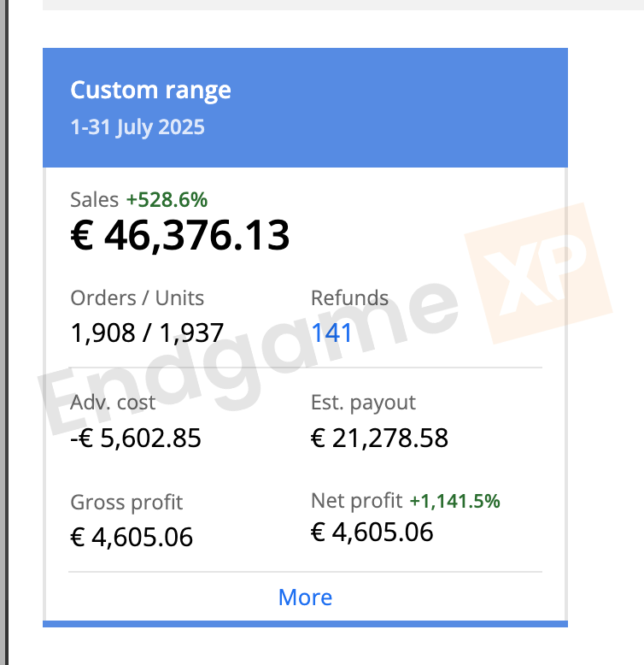
Task: Click the Net profit label
Action: [356, 501]
